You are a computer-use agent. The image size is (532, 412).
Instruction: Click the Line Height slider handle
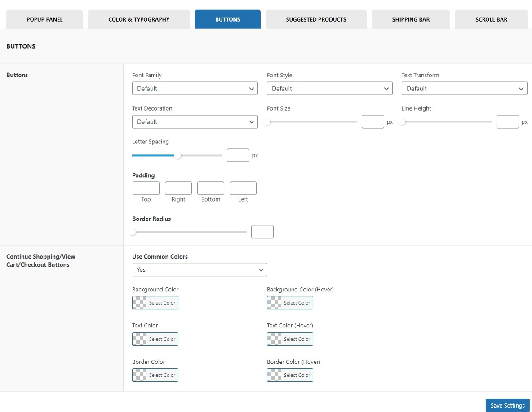pos(402,121)
